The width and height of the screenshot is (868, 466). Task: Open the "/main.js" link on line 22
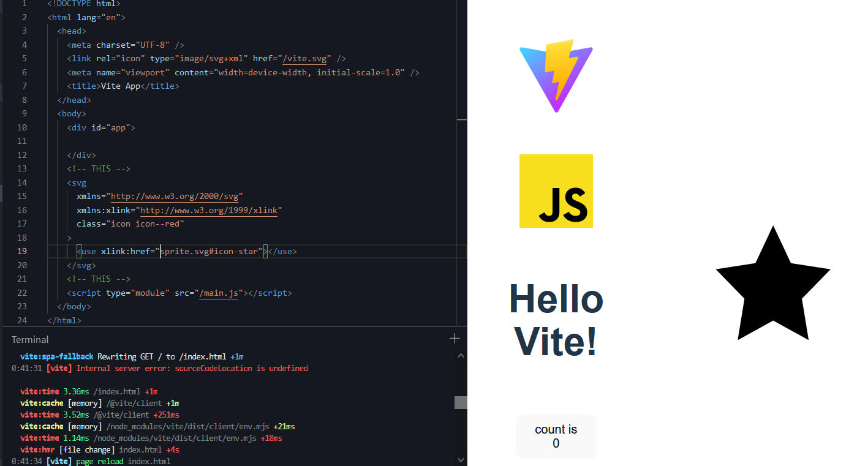pyautogui.click(x=219, y=293)
